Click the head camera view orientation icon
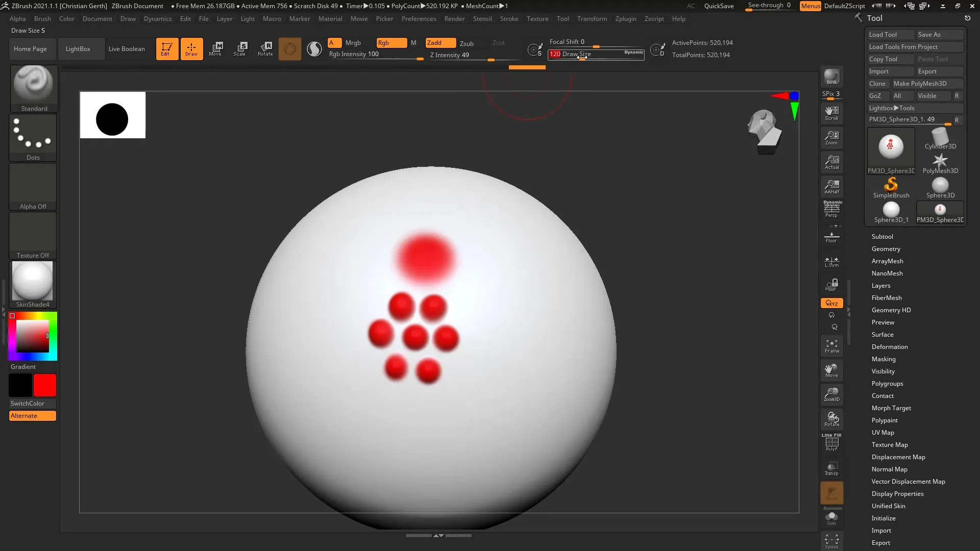Screen dimensions: 980x551 (764, 132)
